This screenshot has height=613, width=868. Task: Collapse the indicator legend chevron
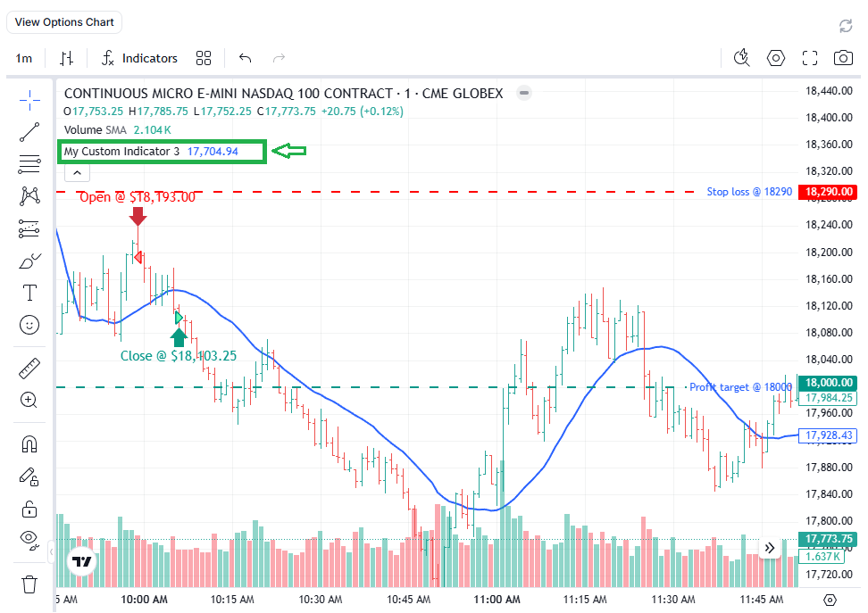pos(77,172)
